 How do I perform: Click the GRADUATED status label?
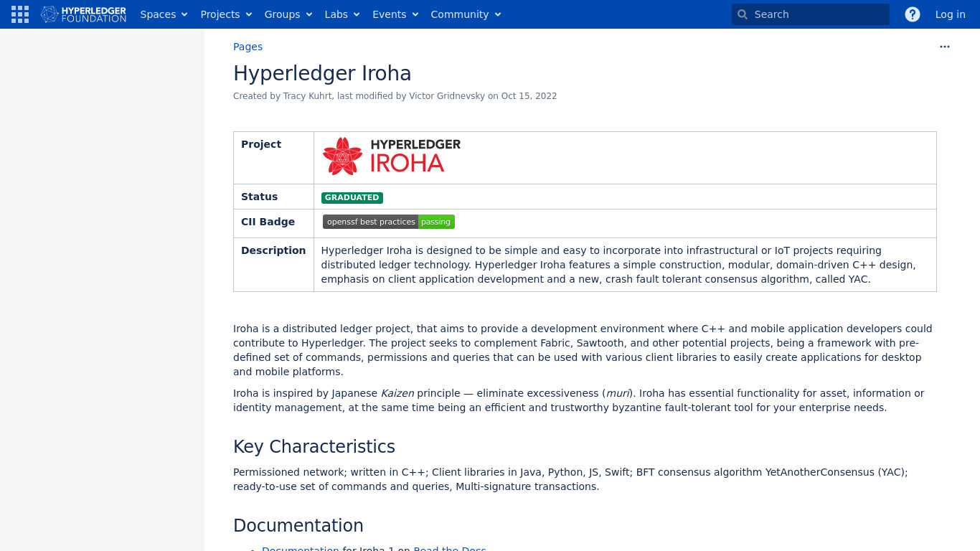pos(352,198)
